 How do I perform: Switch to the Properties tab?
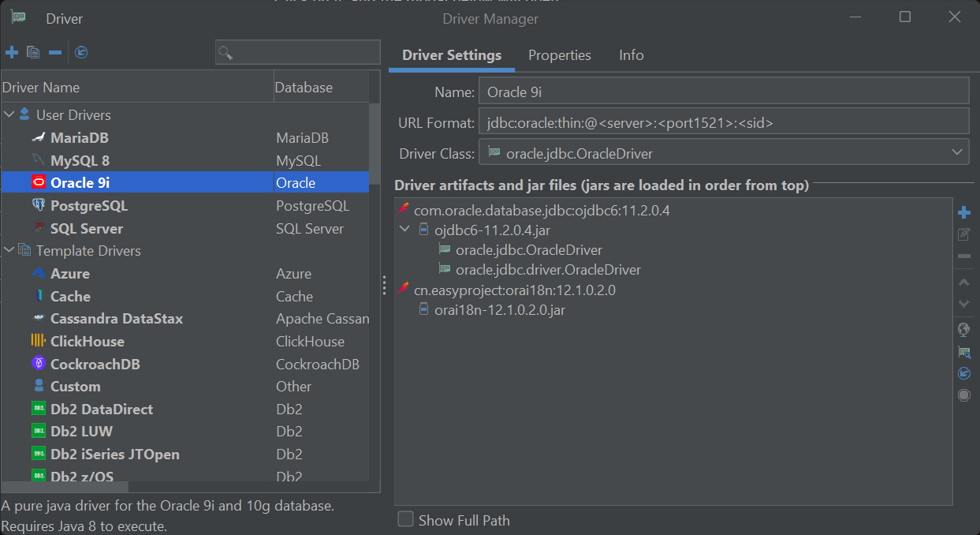[x=560, y=55]
